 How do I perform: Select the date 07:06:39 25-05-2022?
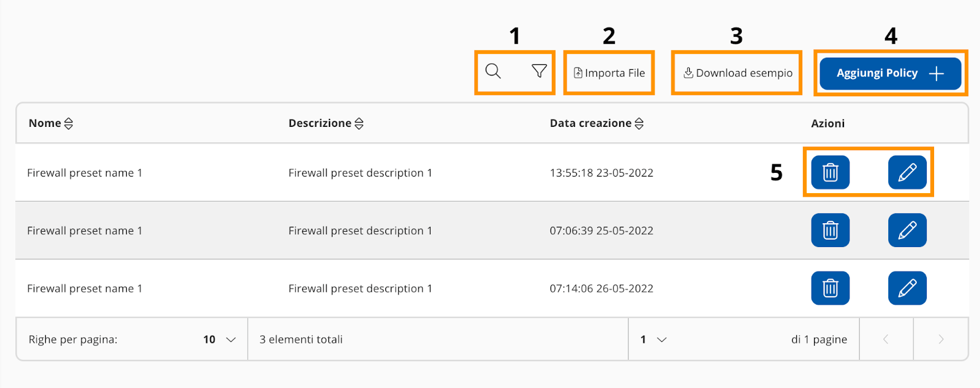(601, 230)
